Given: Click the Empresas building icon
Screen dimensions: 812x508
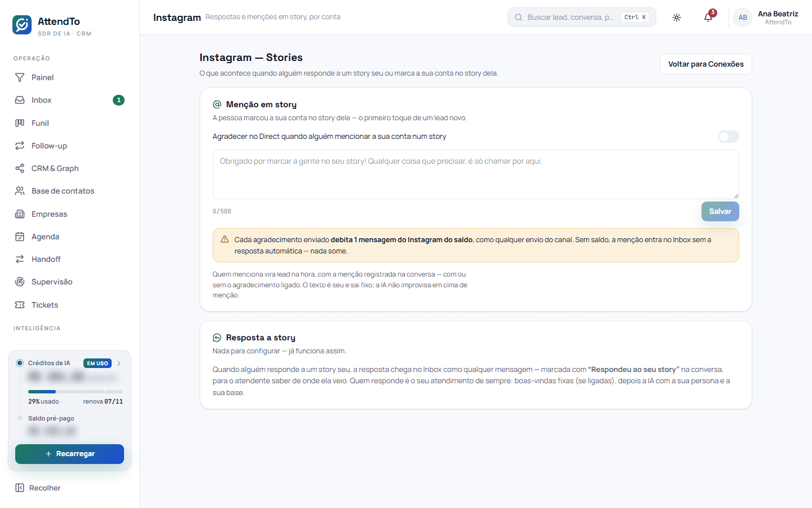Looking at the screenshot, I should [x=20, y=214].
